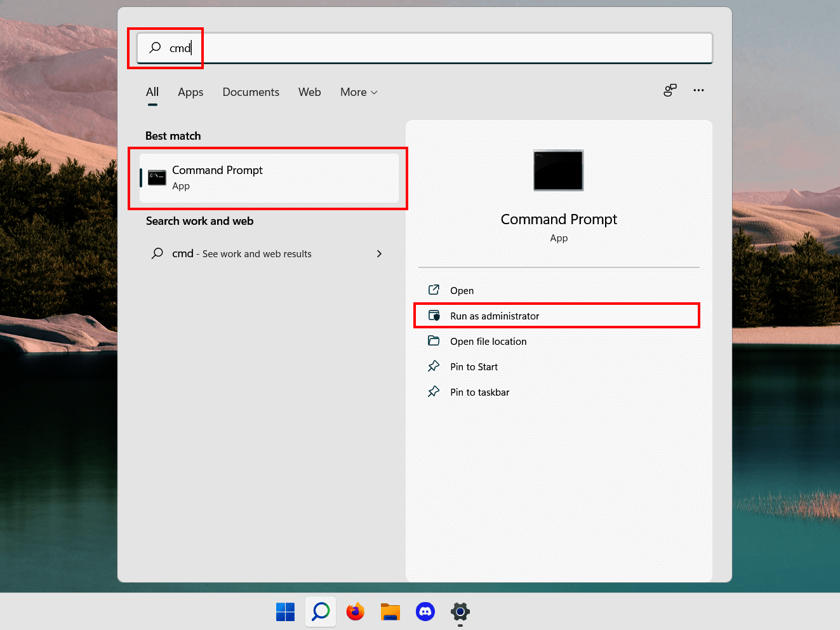Image resolution: width=840 pixels, height=630 pixels.
Task: Open the ellipsis options menu
Action: coord(698,90)
